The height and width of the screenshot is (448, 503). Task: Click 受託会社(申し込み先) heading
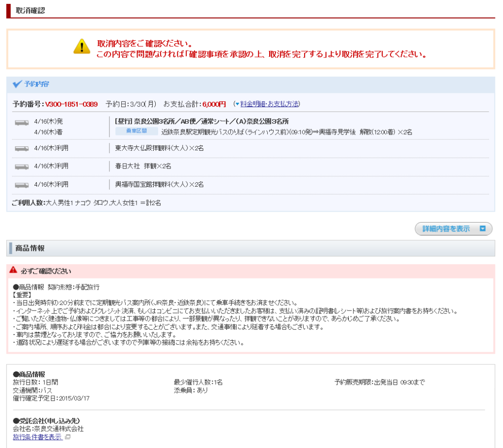point(47,420)
